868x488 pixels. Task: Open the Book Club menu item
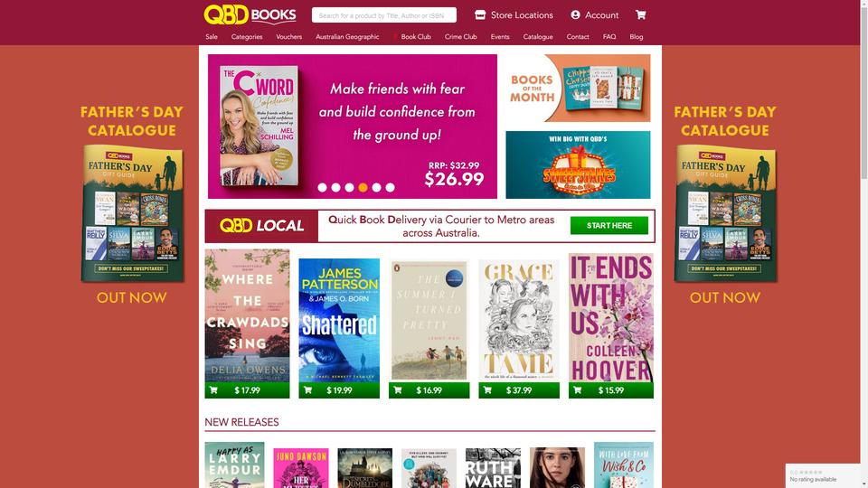416,36
